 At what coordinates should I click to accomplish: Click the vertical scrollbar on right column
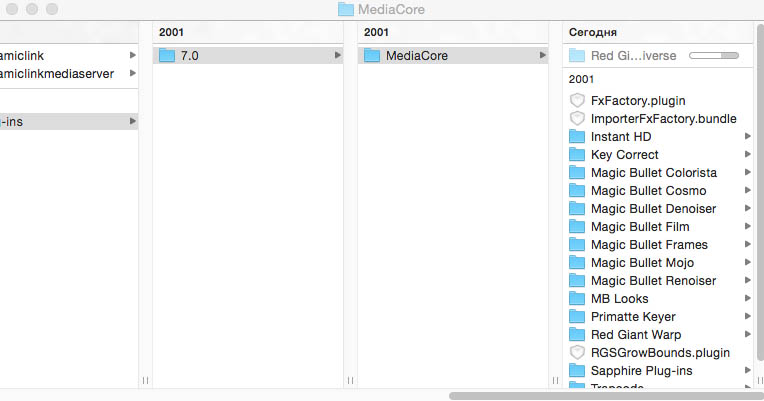pos(760,192)
